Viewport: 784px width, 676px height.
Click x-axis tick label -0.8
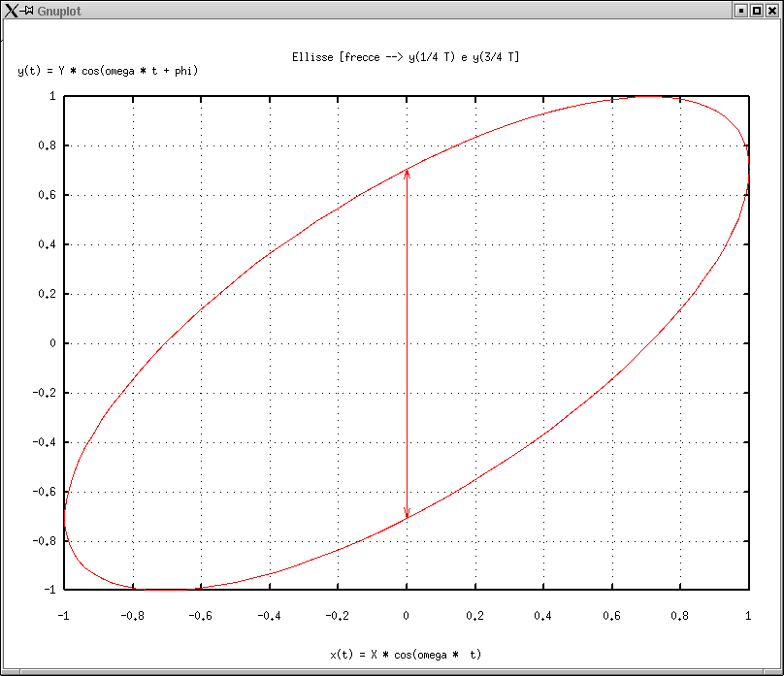tap(133, 616)
